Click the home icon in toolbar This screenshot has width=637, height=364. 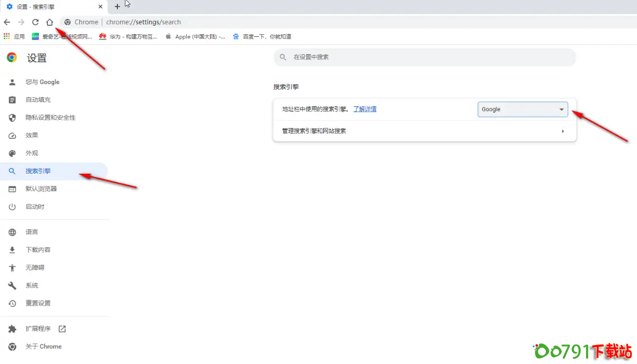tap(49, 22)
